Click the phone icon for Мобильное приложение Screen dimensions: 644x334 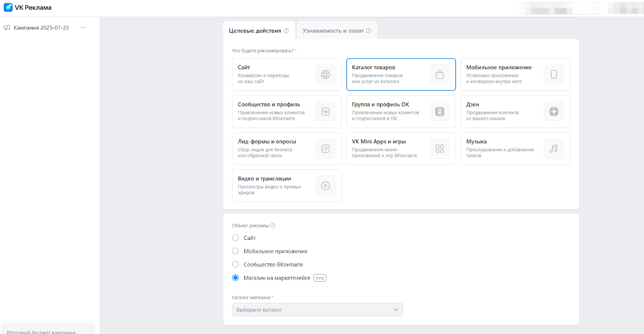(x=554, y=74)
